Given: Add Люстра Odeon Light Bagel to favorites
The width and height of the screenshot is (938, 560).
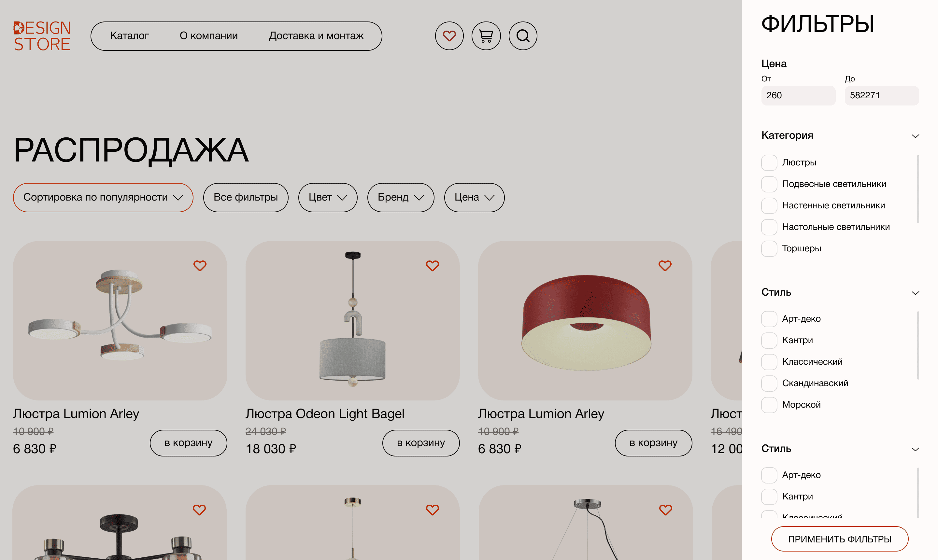Looking at the screenshot, I should click(x=432, y=266).
